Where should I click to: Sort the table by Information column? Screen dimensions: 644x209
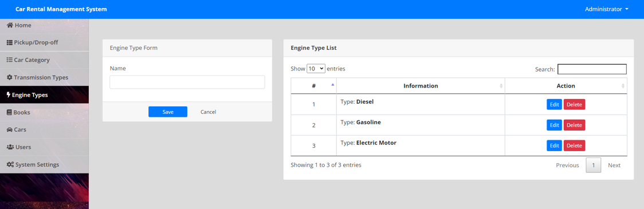coord(421,86)
